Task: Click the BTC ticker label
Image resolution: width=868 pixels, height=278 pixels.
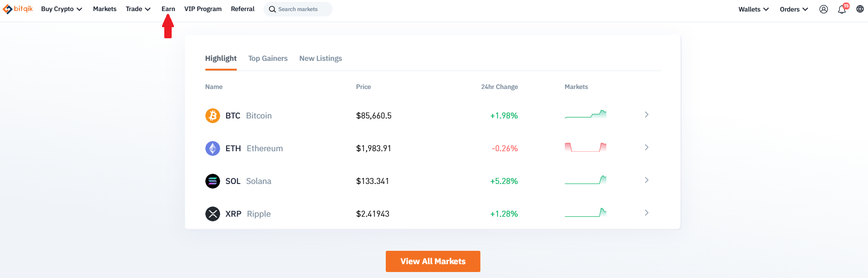Action: (233, 116)
